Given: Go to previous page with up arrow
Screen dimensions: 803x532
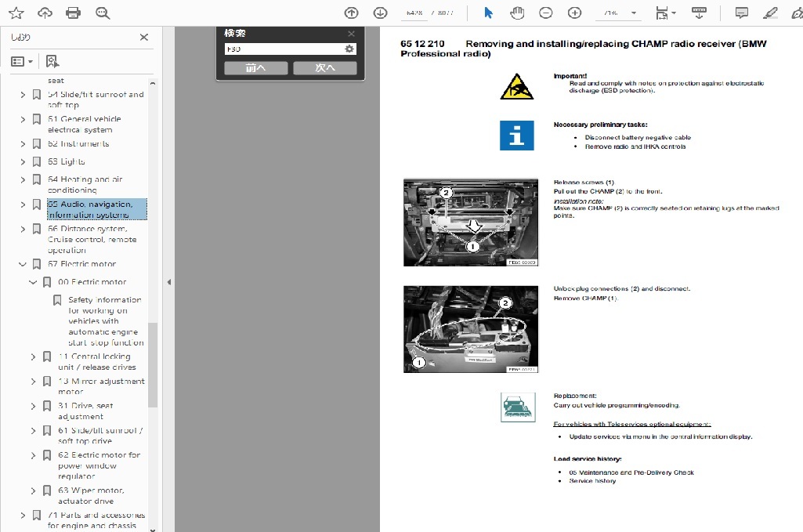Looking at the screenshot, I should (x=351, y=13).
